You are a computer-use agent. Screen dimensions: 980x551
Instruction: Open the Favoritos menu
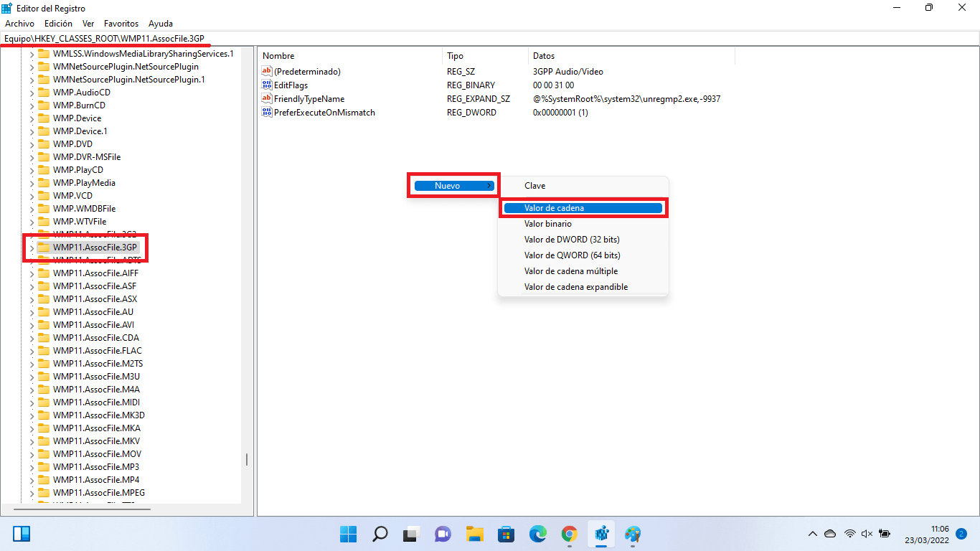121,24
